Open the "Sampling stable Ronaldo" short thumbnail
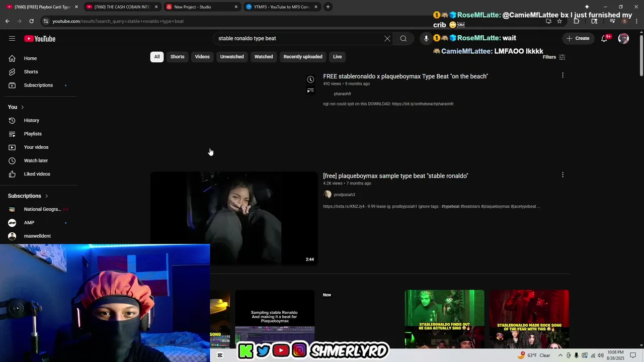Image resolution: width=644 pixels, height=362 pixels. tap(275, 319)
